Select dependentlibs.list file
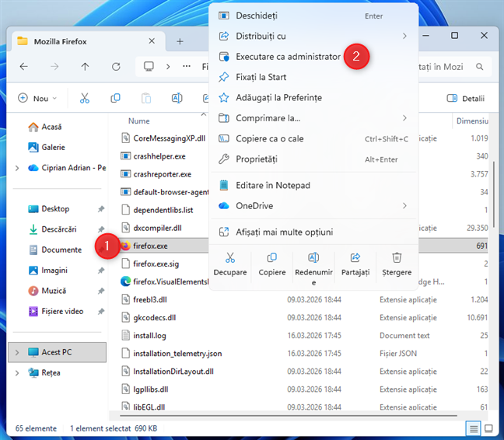Viewport: 504px width, 440px height. point(157,210)
